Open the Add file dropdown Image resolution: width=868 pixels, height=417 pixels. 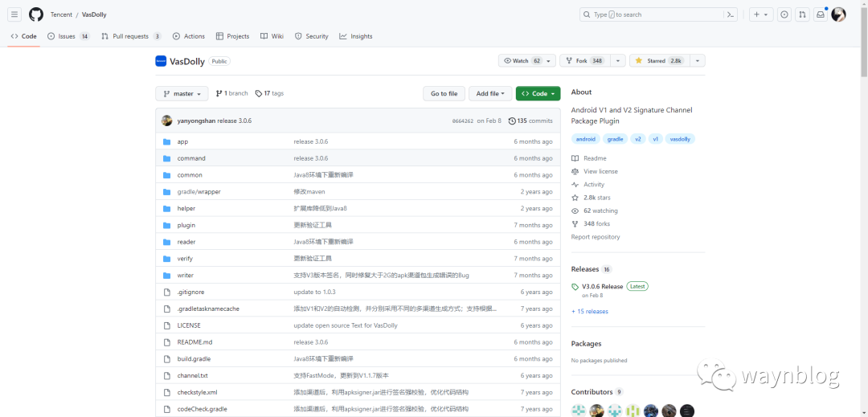point(490,94)
